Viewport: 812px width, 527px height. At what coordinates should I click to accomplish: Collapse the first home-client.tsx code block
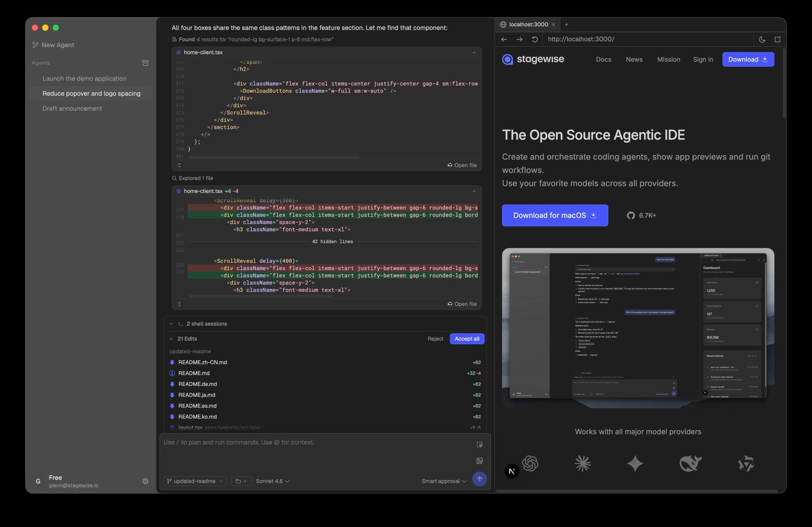[x=474, y=52]
